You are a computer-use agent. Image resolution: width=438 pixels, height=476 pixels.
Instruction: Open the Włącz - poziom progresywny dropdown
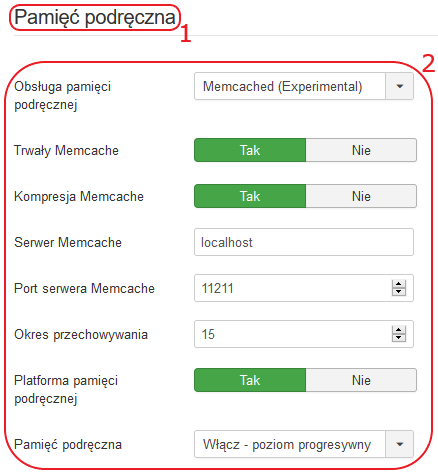[304, 444]
